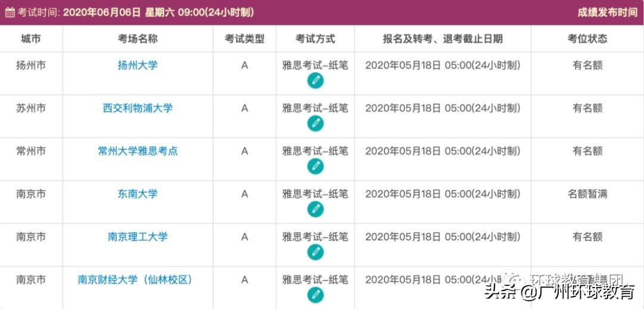Click pencil icon in 扬州大学 row
The width and height of the screenshot is (644, 309).
[315, 80]
